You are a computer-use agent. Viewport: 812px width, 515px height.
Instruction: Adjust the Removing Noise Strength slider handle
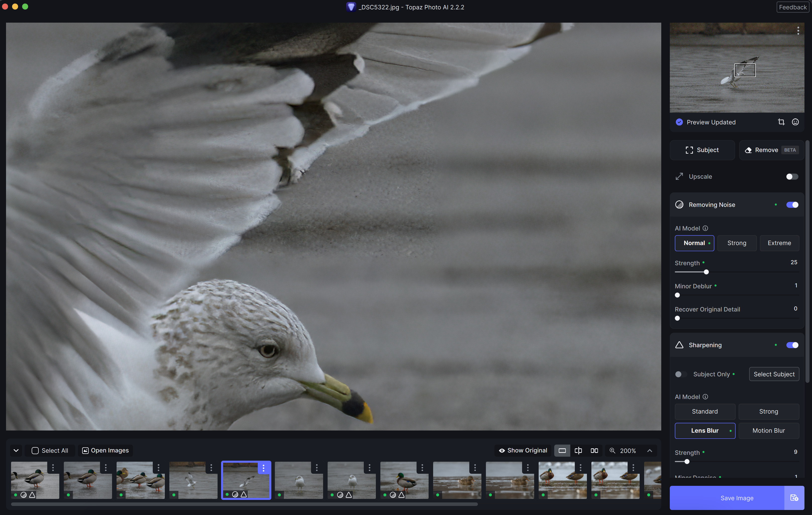coord(706,272)
